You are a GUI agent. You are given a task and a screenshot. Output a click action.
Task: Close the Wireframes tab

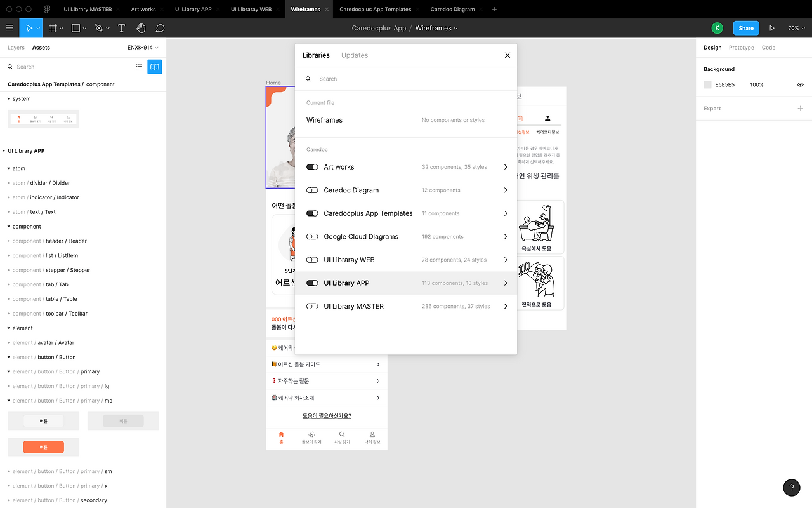pos(327,10)
